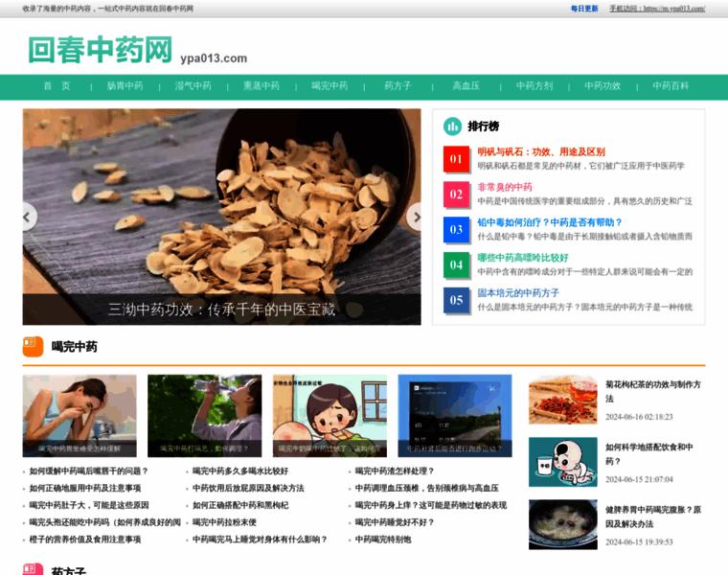The image size is (728, 575).
Task: Open article 中药喝完马上睡觉对身体有什么影响？
Action: click(x=260, y=540)
